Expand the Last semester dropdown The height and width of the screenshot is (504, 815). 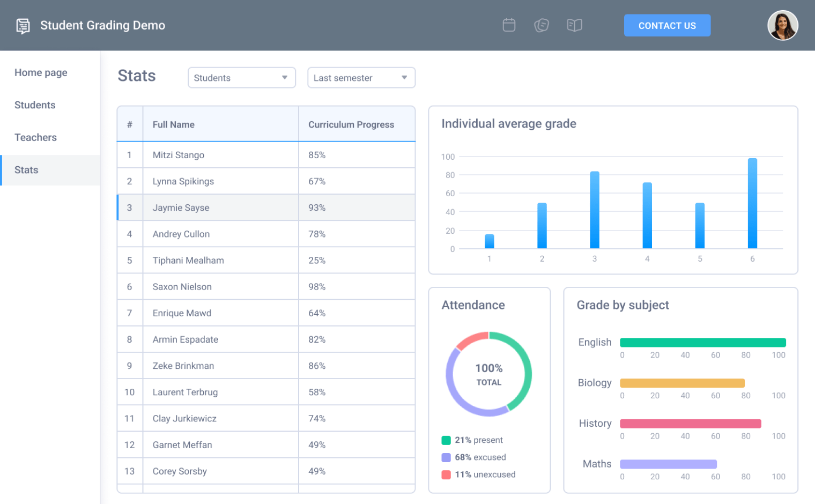[x=361, y=78]
